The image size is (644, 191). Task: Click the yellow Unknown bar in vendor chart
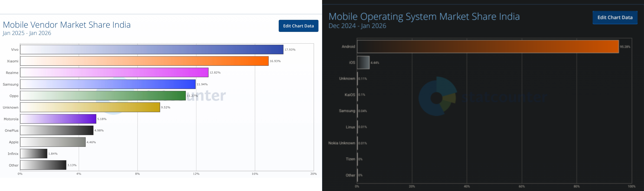[x=90, y=107]
